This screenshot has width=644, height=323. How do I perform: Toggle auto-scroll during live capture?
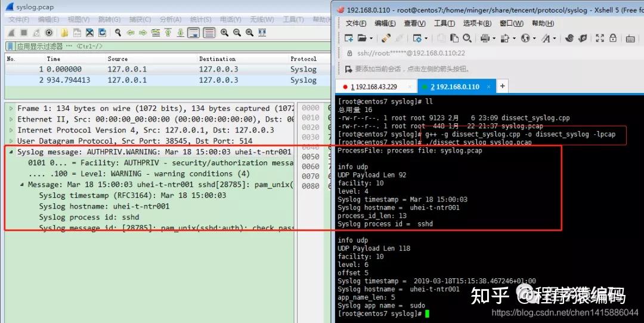pos(193,33)
